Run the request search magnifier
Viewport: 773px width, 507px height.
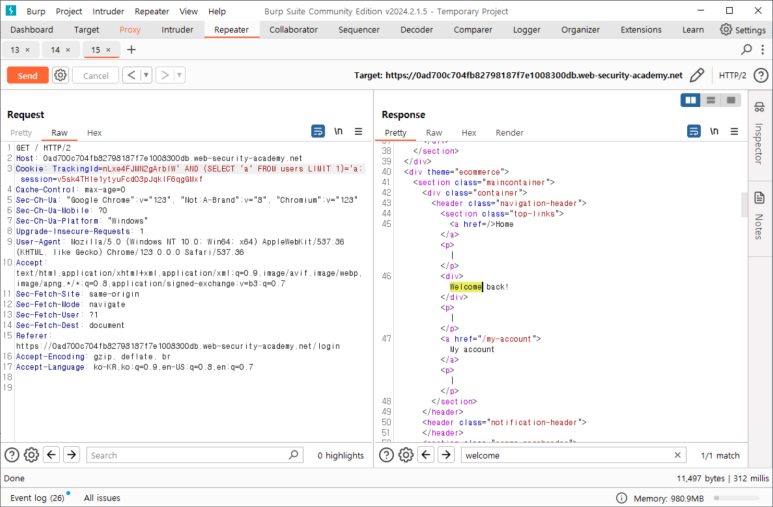293,455
